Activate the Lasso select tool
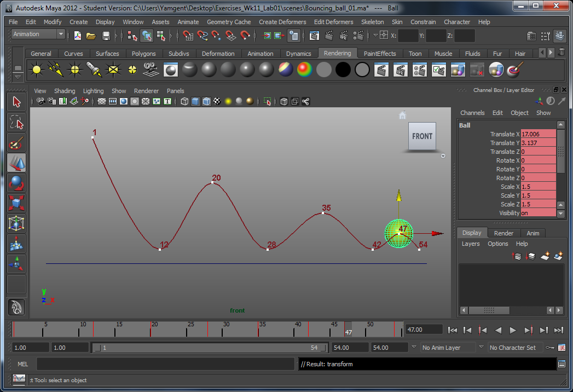Image resolution: width=573 pixels, height=392 pixels. [x=16, y=123]
